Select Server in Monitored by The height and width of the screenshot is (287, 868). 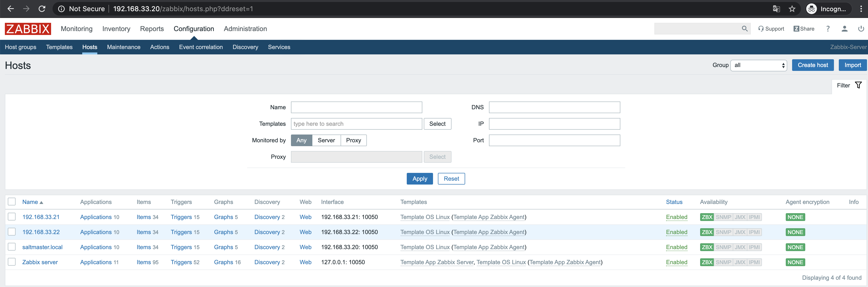click(326, 140)
